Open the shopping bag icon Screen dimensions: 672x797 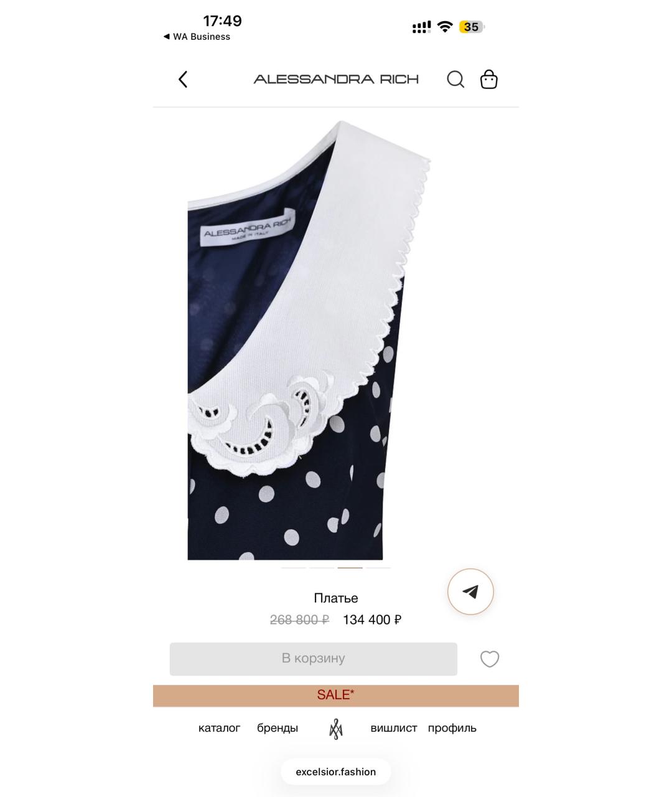[489, 79]
